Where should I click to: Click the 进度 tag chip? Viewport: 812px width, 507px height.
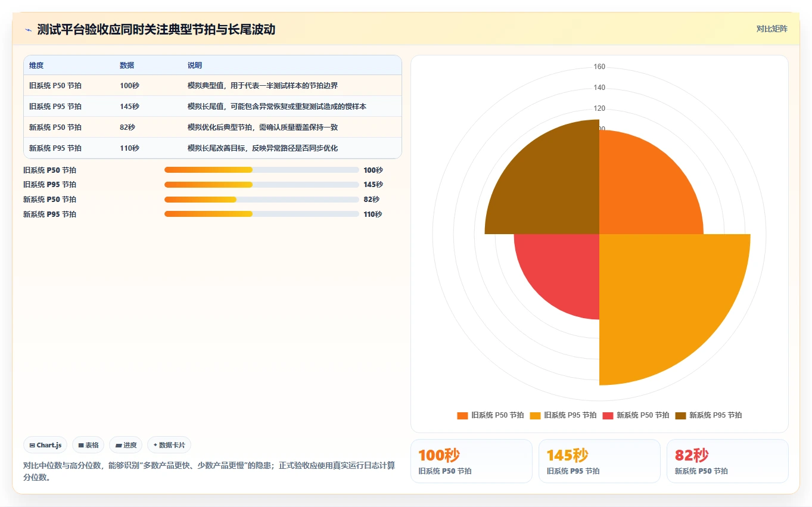coord(126,445)
